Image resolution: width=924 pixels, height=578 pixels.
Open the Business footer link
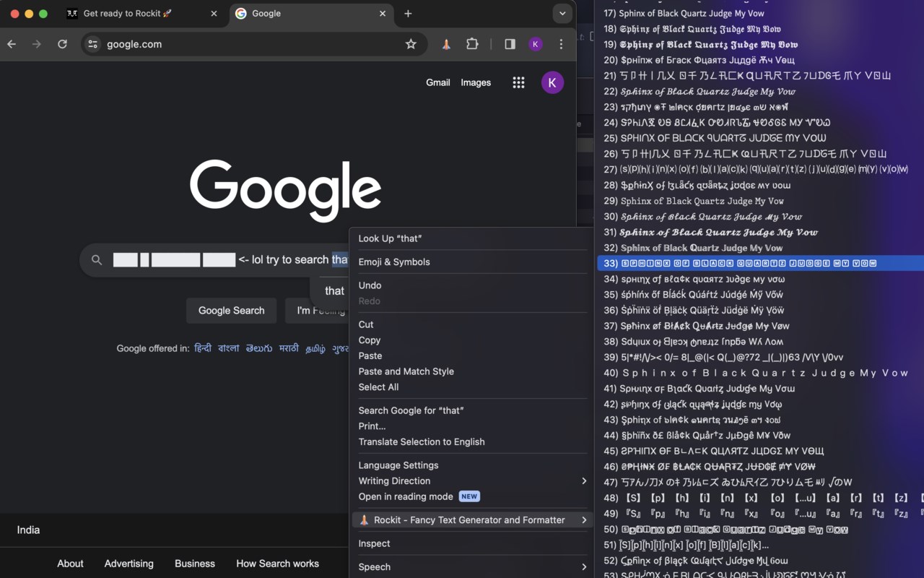click(x=195, y=564)
